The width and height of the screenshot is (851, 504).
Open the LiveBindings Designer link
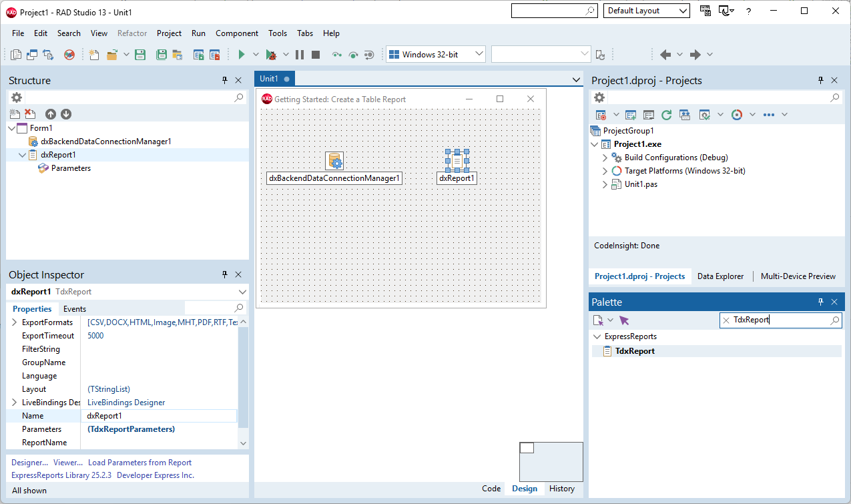click(125, 402)
